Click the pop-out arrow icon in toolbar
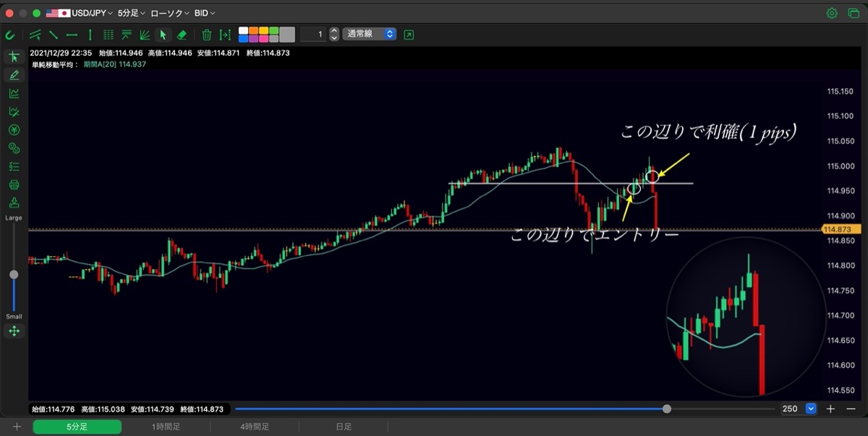868x436 pixels. pos(409,34)
